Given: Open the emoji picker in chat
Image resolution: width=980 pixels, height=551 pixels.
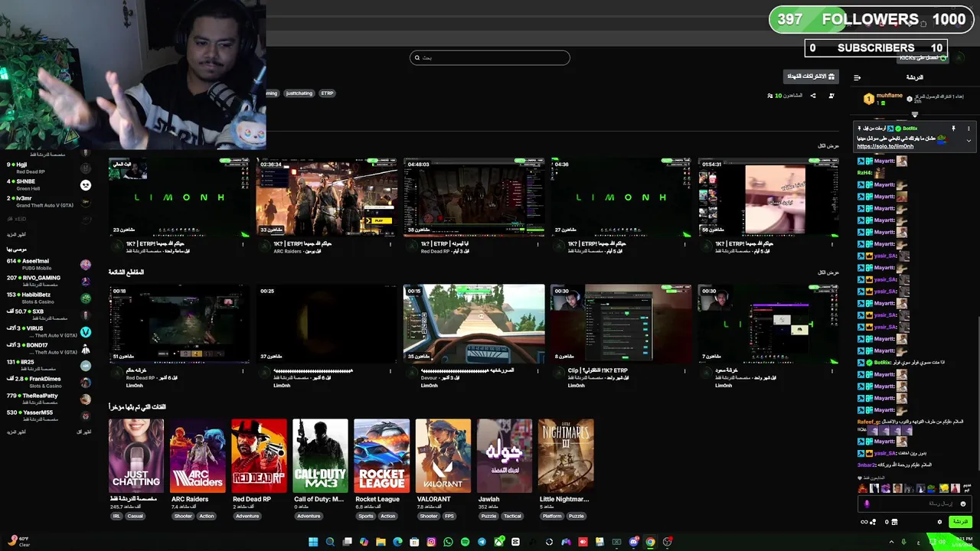Looking at the screenshot, I should click(x=963, y=504).
